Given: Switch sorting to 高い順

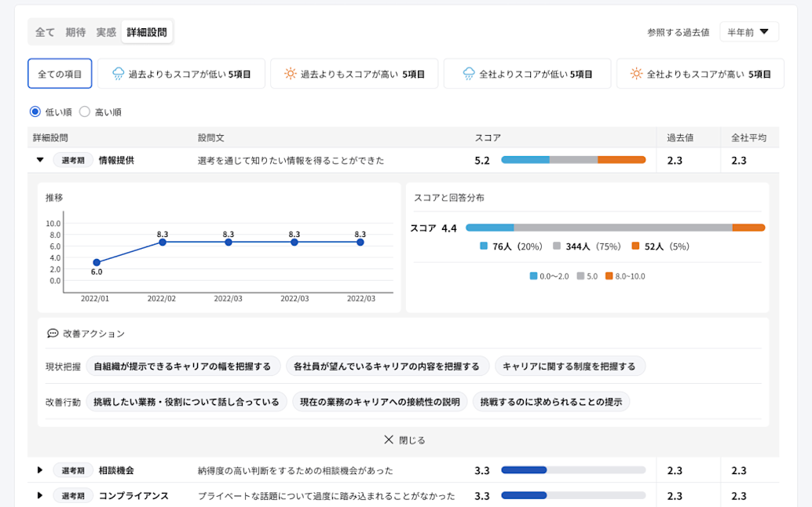Looking at the screenshot, I should pos(85,111).
